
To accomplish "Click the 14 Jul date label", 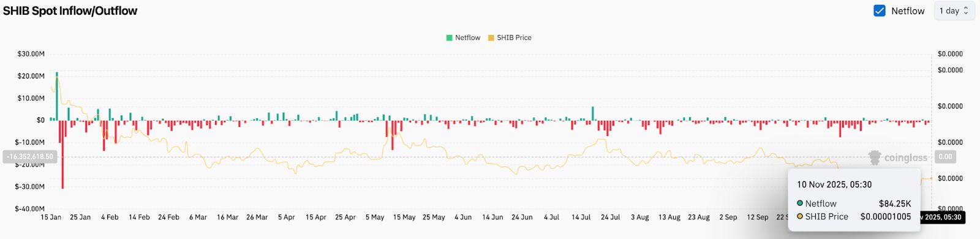I will click(x=581, y=217).
